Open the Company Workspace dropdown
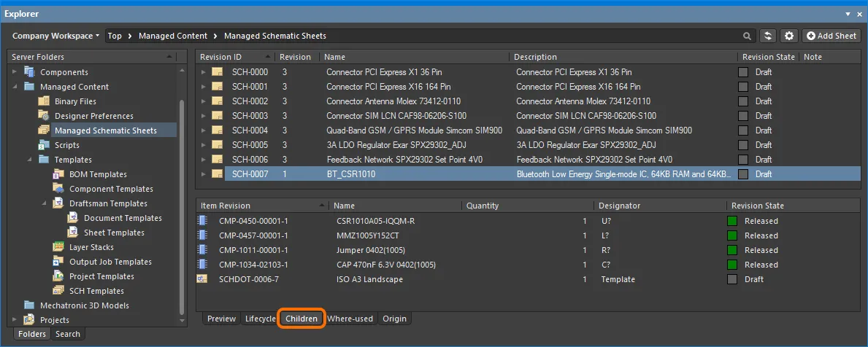This screenshot has width=868, height=347. coord(55,36)
